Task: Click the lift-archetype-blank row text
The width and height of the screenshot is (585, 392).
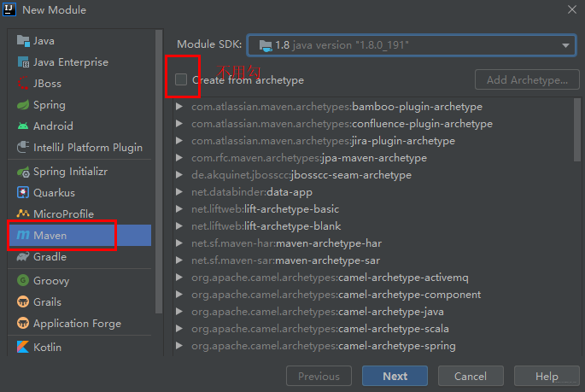Action: point(266,226)
